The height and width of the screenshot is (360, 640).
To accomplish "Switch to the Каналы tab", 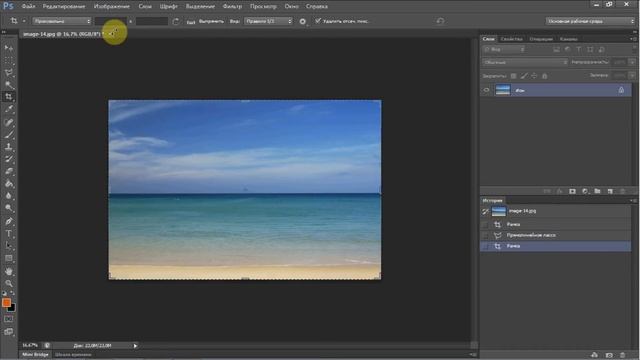I will pos(569,39).
